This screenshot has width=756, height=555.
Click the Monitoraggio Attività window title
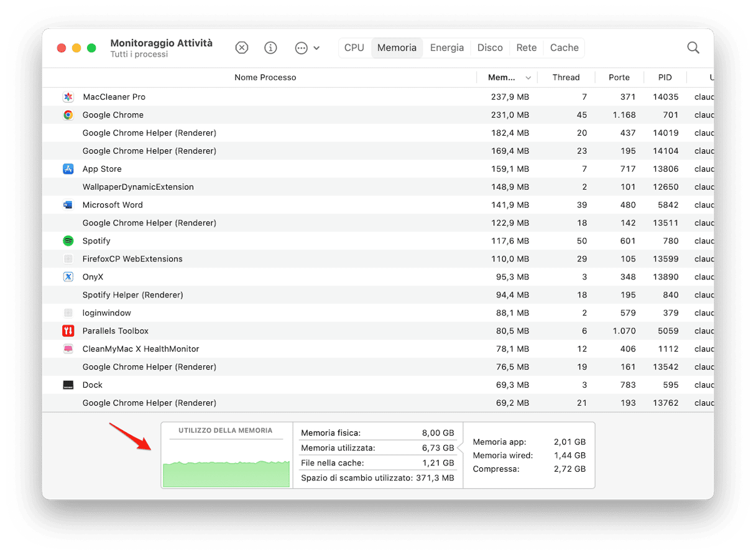pos(162,43)
